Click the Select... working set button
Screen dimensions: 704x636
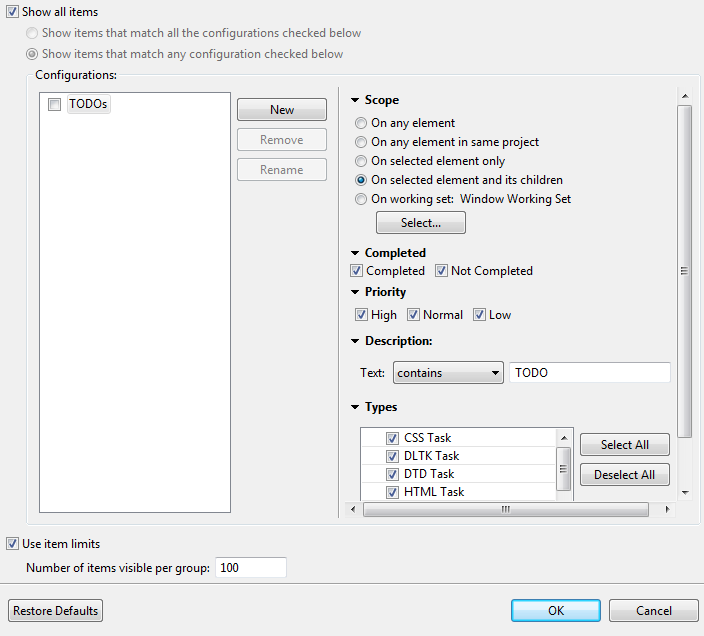click(420, 223)
